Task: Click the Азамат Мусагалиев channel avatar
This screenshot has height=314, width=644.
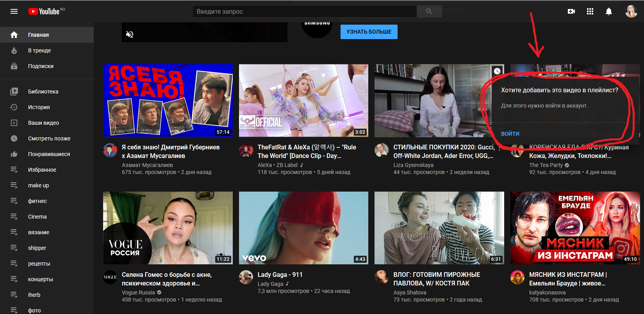Action: click(x=110, y=150)
